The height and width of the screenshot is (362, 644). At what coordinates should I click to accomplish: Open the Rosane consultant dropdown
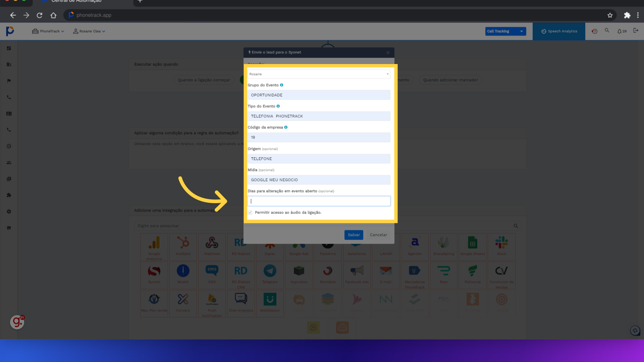click(x=319, y=74)
